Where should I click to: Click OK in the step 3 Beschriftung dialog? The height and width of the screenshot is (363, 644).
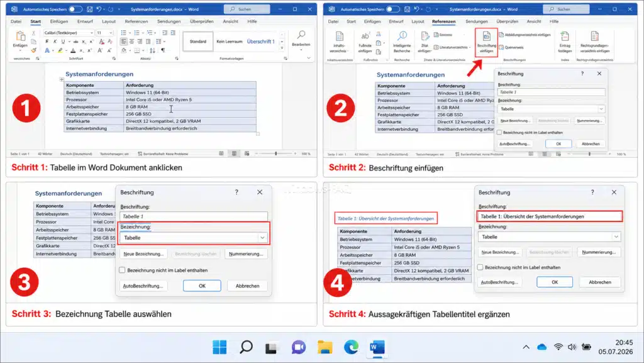[x=202, y=286]
